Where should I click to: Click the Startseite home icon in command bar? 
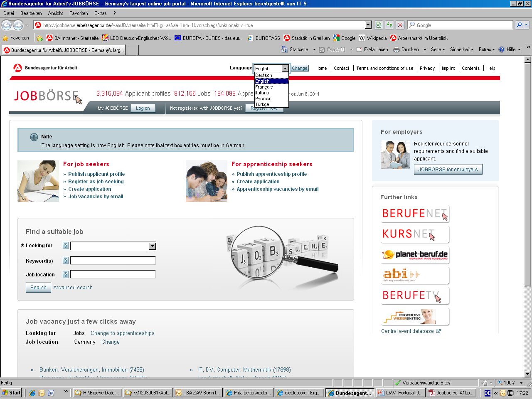pyautogui.click(x=285, y=49)
